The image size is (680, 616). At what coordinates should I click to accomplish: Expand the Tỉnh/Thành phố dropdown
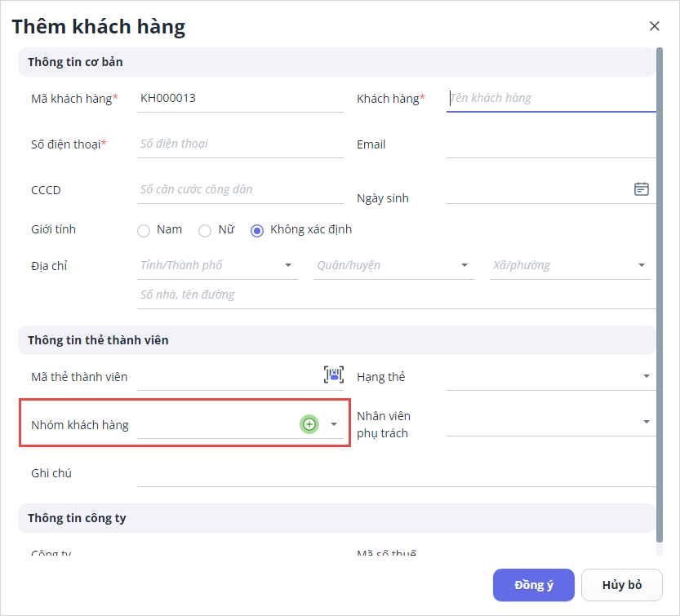click(288, 265)
